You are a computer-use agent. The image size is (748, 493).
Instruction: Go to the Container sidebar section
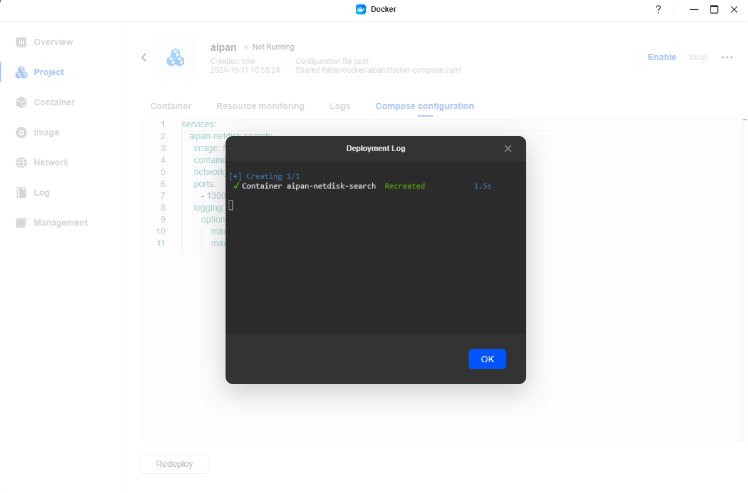(x=54, y=102)
